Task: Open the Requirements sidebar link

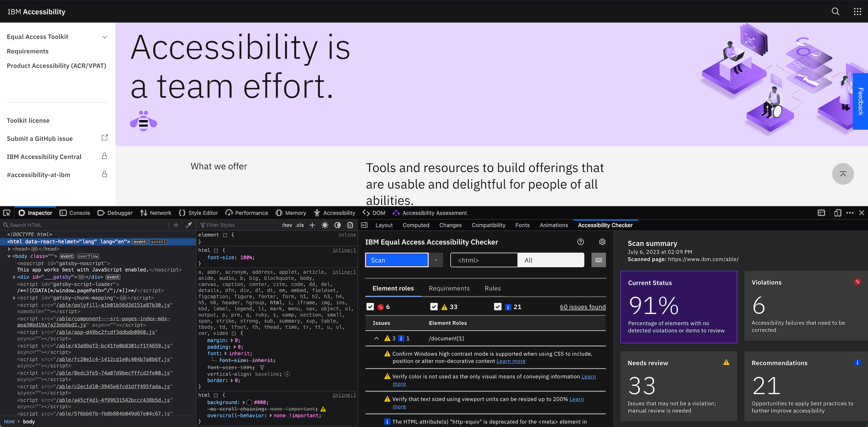Action: coord(28,51)
